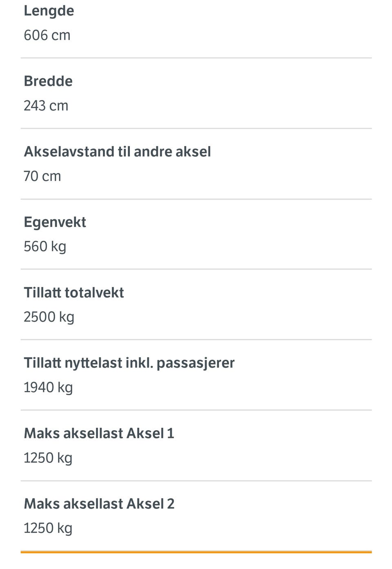Select Maks aksellast Aksel 1 heading
This screenshot has width=392, height=569.
point(99,433)
